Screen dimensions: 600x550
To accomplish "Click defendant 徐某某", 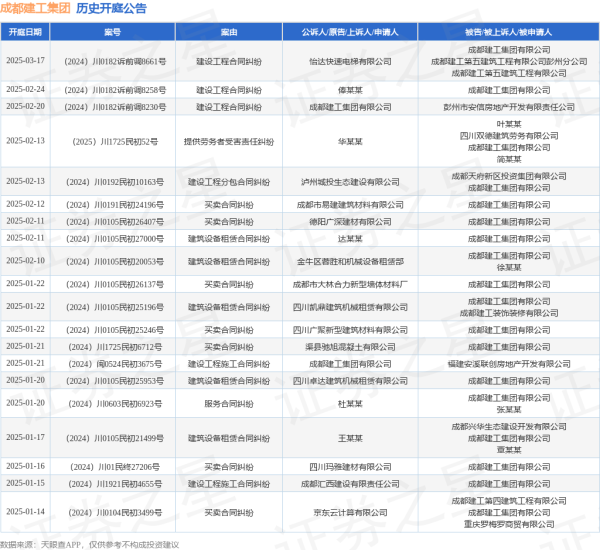I will tap(509, 268).
